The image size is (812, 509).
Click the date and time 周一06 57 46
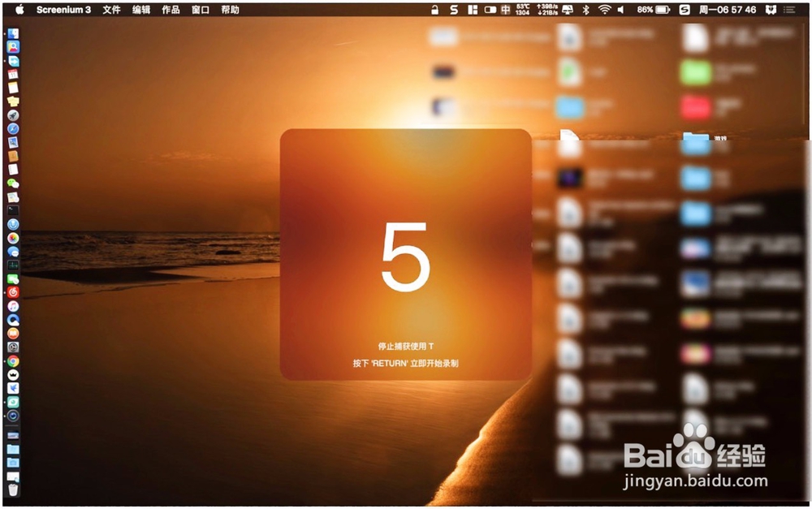coord(727,9)
